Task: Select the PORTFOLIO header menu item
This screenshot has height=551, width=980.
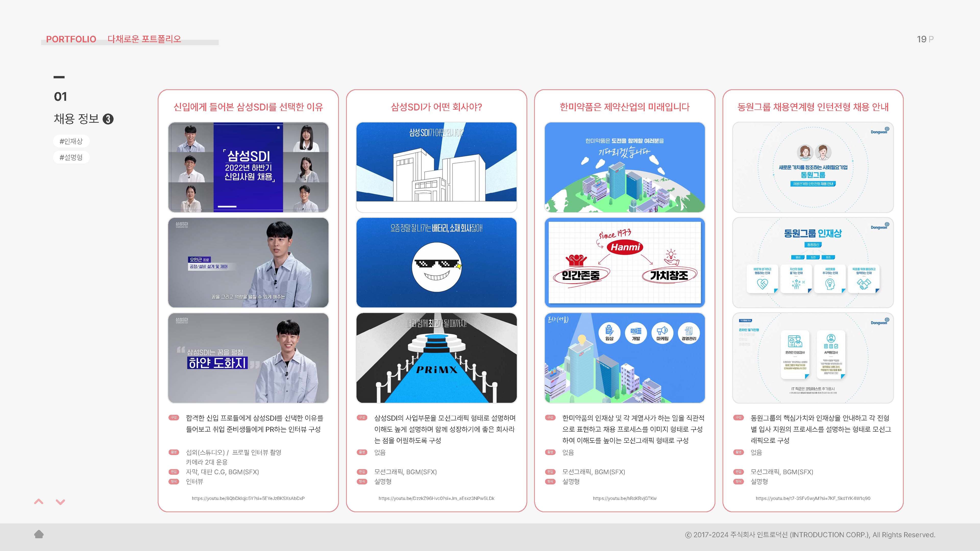Action: tap(71, 39)
